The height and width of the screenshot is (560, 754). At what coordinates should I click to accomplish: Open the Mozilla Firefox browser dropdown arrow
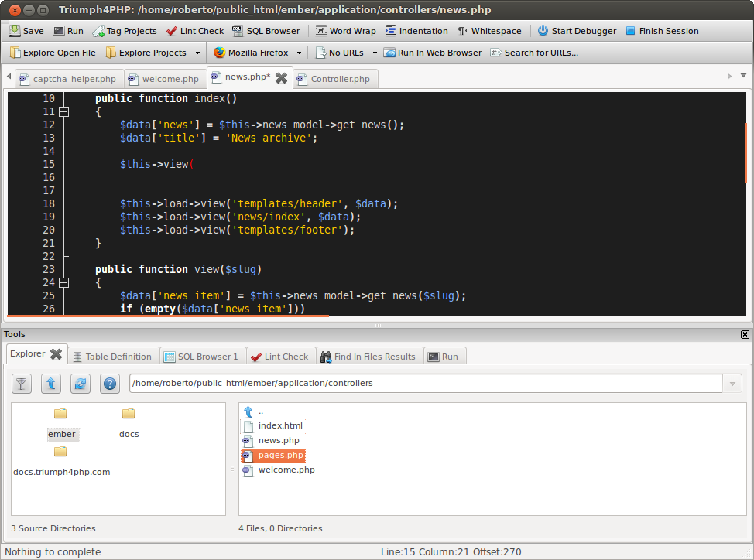click(x=299, y=53)
